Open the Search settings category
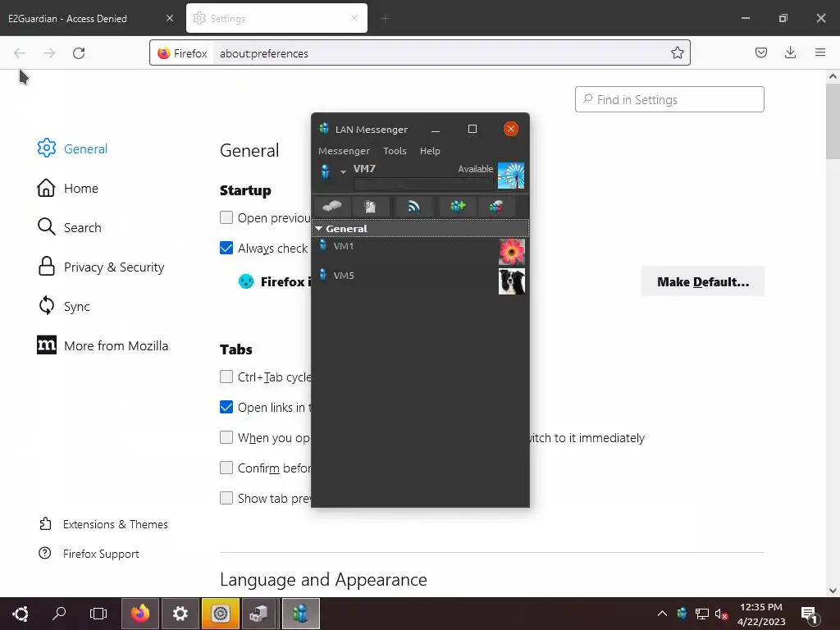The height and width of the screenshot is (630, 840). (x=69, y=228)
